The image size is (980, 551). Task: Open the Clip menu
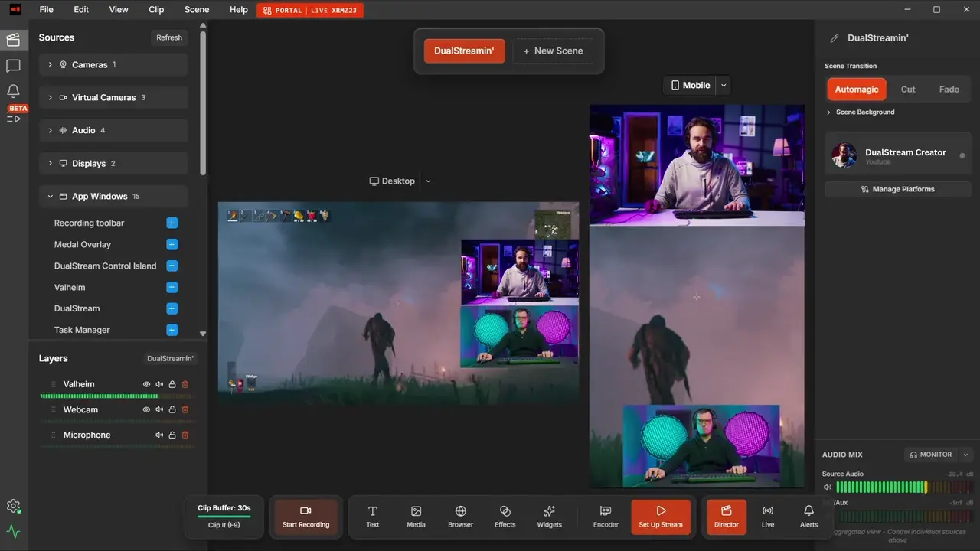click(156, 10)
